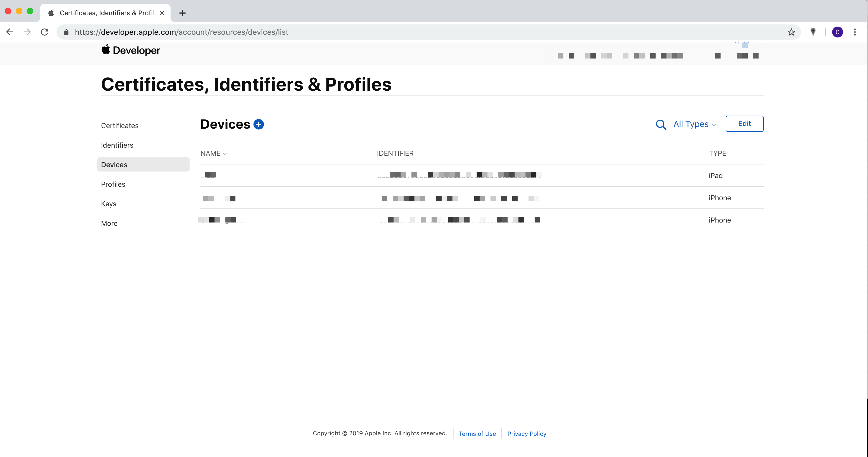Select Identifiers in the sidebar
Viewport: 868px width, 457px height.
[117, 145]
